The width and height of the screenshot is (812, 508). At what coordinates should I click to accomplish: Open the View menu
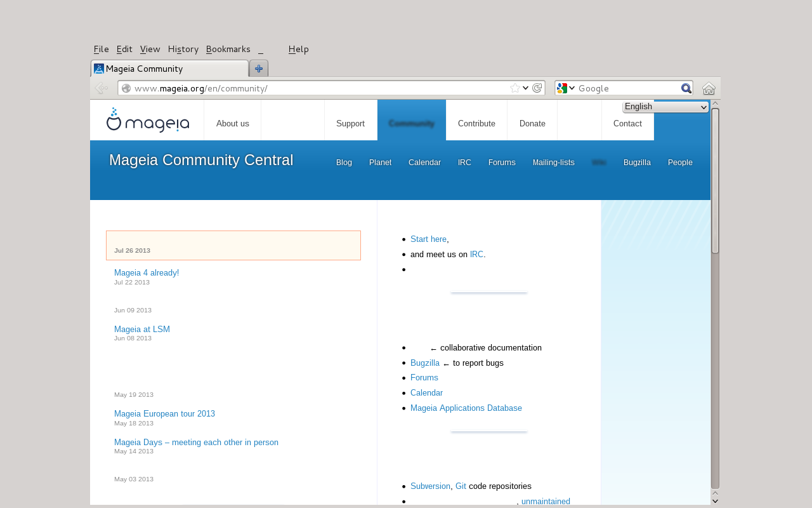click(x=150, y=50)
